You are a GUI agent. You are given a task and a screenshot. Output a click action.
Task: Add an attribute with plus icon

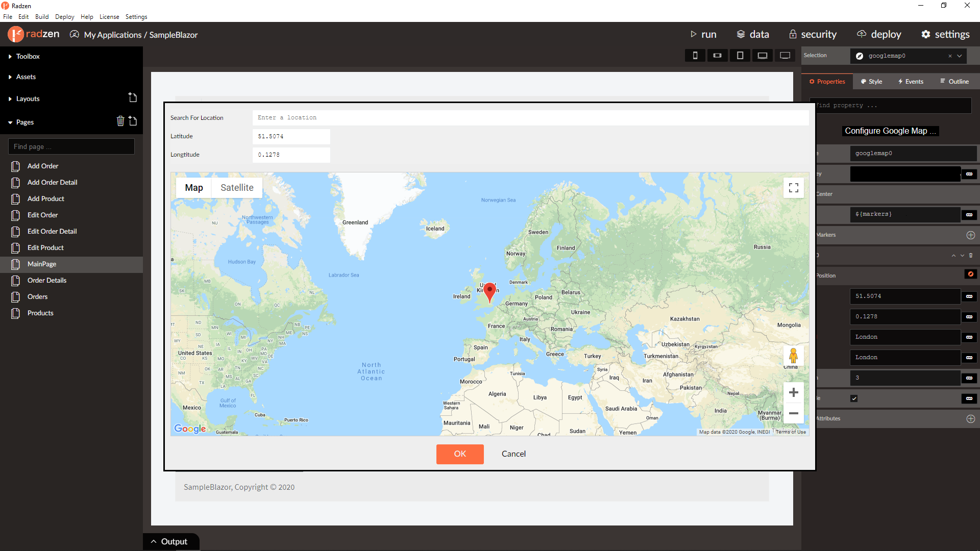point(971,419)
